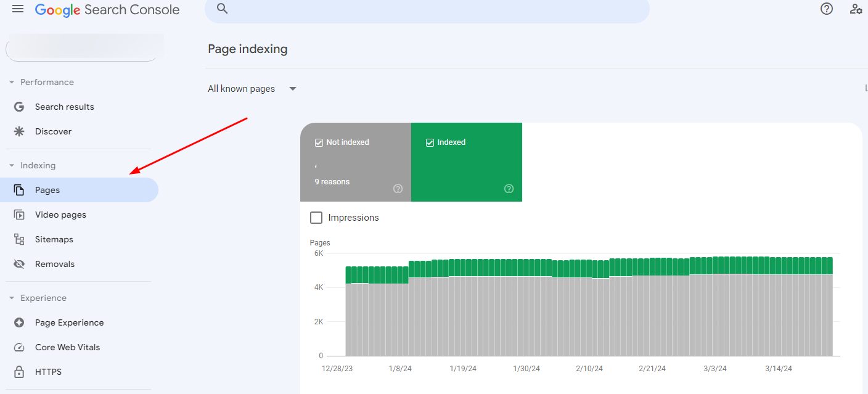Click the HTTPS lock icon
The height and width of the screenshot is (394, 868).
(19, 372)
